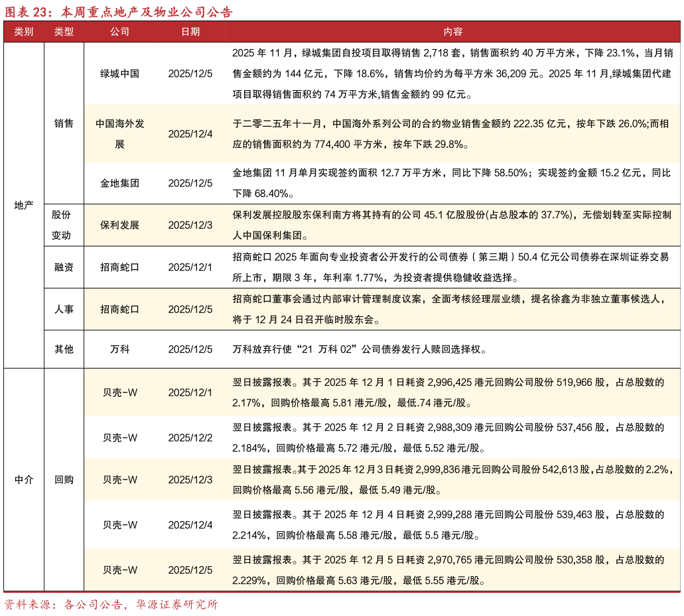
Task: Click buyback text with 519,966 股
Action: tap(448, 393)
